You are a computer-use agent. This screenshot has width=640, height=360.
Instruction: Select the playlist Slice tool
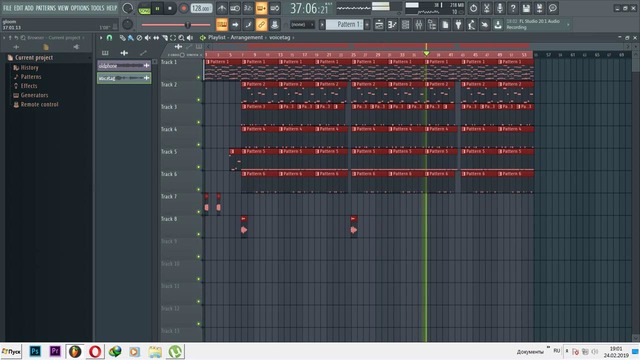(x=164, y=38)
